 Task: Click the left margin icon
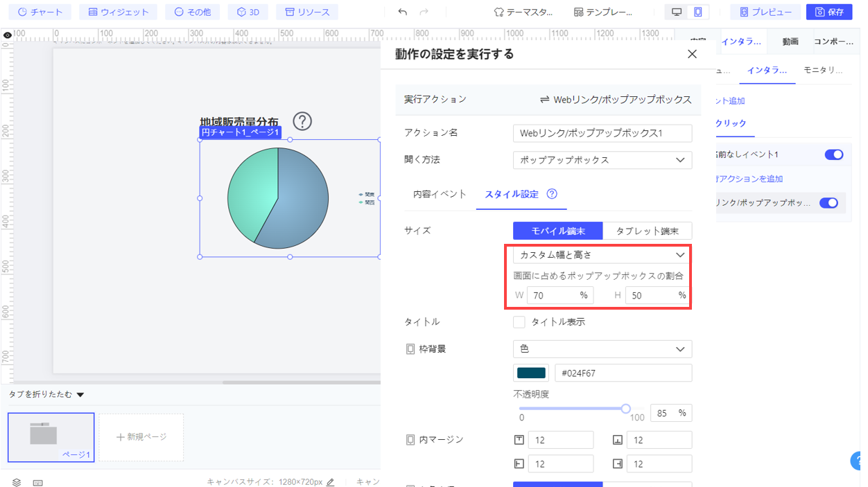(519, 464)
